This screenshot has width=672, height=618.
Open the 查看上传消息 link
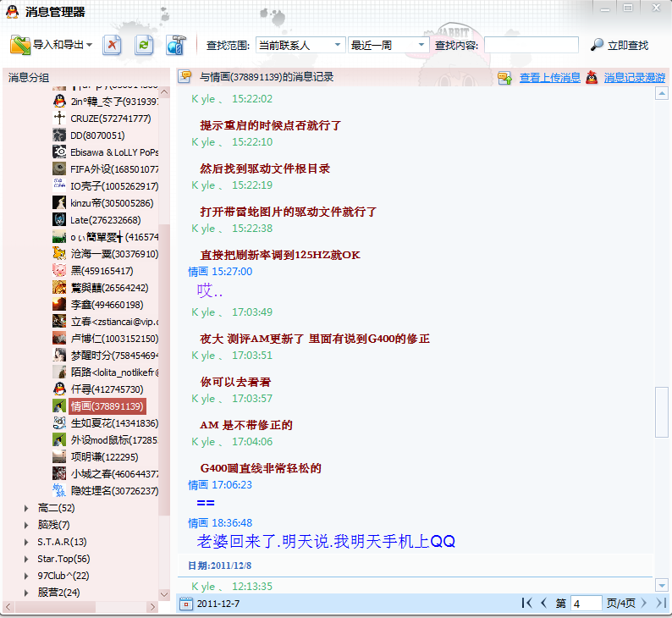550,78
